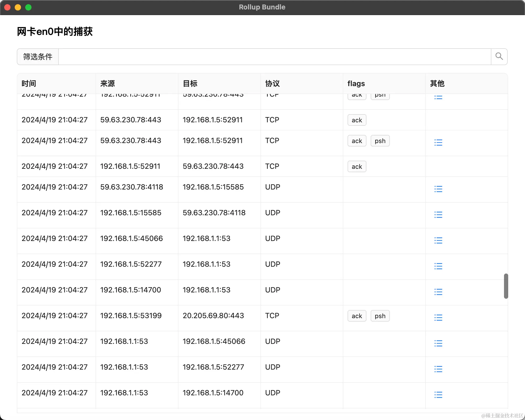Click the ack flag on 20.205.69.80 row
This screenshot has width=525, height=420.
tap(357, 316)
